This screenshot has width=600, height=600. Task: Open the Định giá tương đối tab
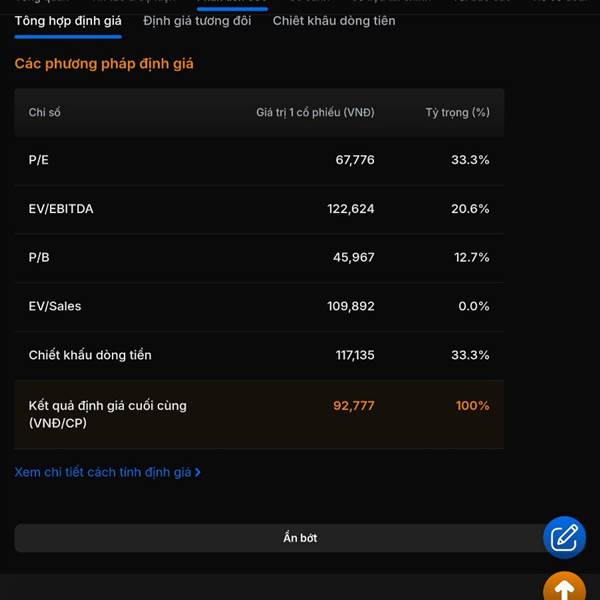197,21
